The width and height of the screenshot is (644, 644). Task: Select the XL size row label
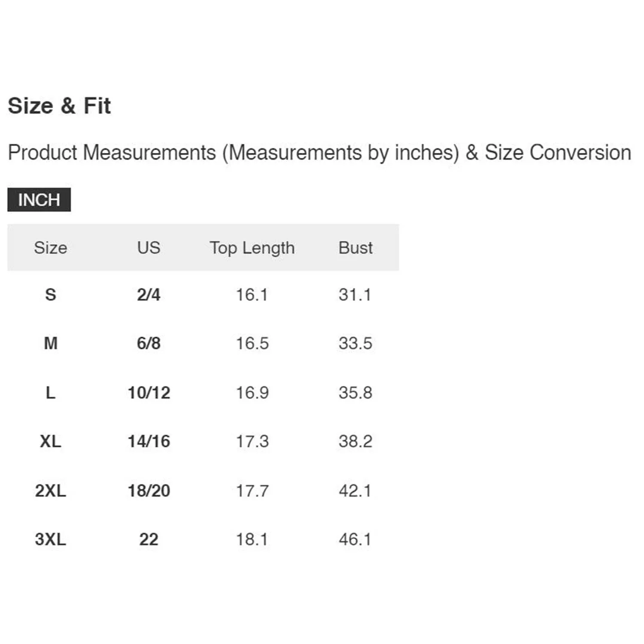tap(51, 441)
